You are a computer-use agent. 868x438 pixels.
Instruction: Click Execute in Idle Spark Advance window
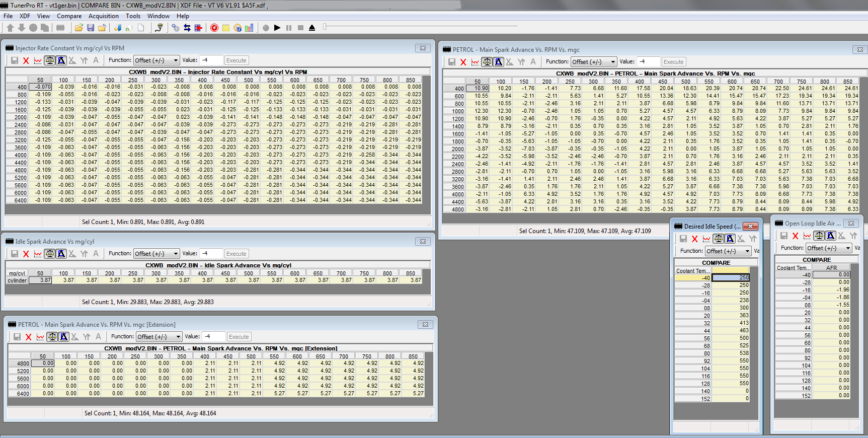pyautogui.click(x=236, y=254)
